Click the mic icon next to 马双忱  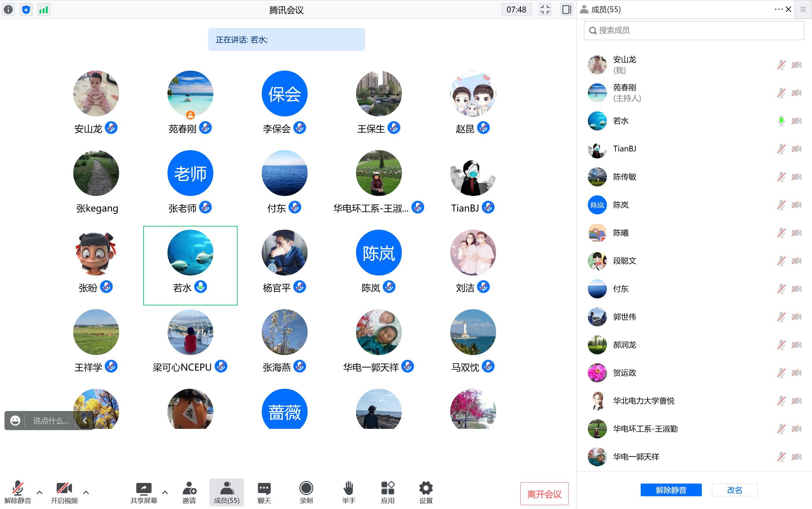coord(488,366)
